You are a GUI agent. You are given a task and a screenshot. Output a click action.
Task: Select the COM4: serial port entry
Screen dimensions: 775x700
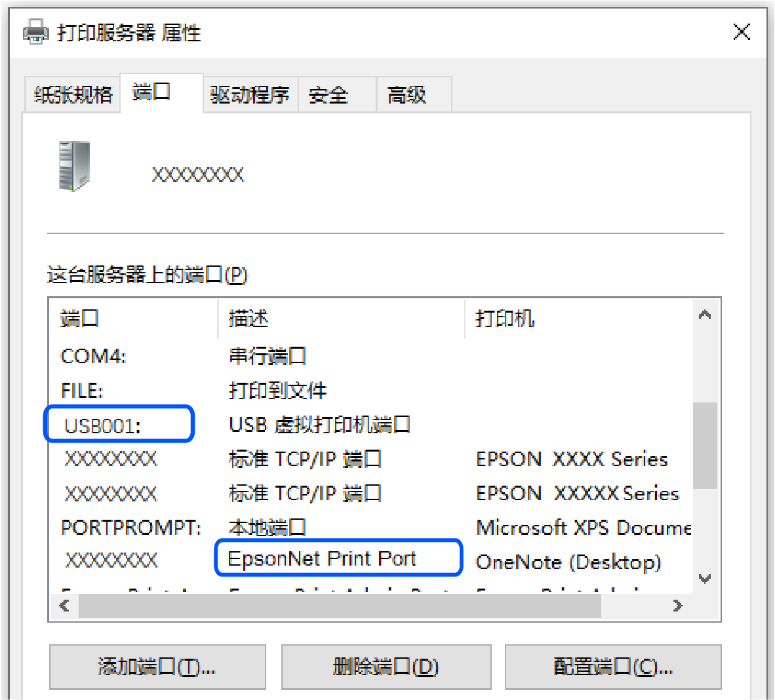click(93, 356)
